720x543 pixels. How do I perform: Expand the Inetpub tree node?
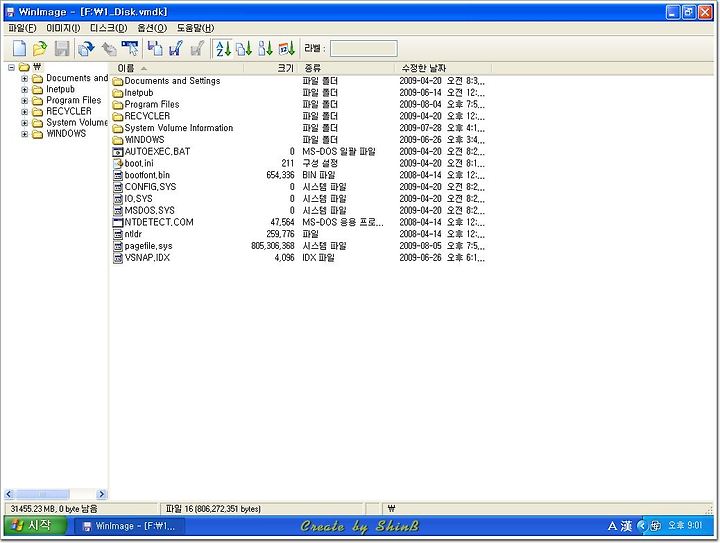pyautogui.click(x=24, y=90)
